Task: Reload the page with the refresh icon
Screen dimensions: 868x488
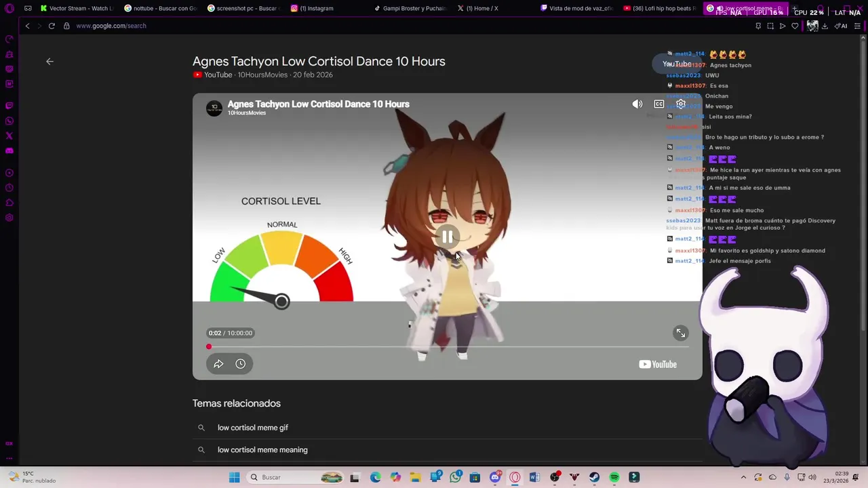Action: coord(52,26)
